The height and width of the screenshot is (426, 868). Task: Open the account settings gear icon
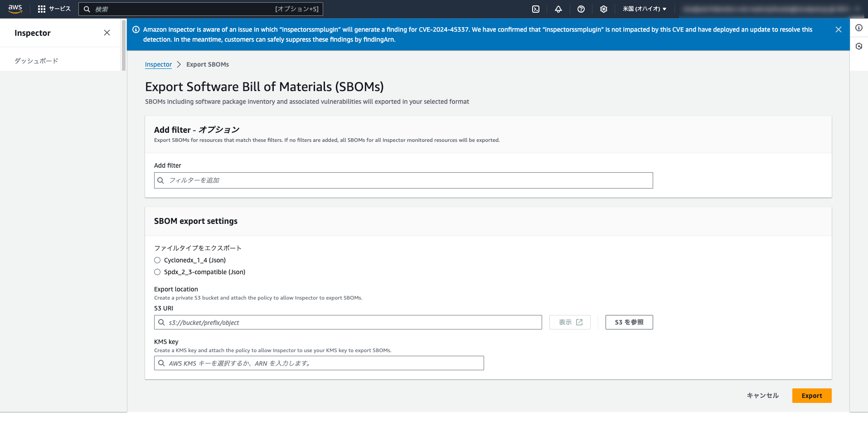coord(603,9)
